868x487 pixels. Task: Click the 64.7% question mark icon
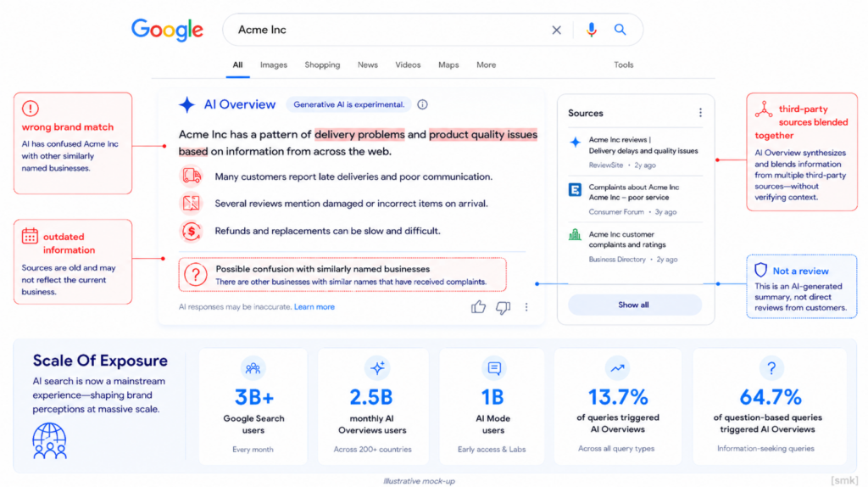(771, 368)
